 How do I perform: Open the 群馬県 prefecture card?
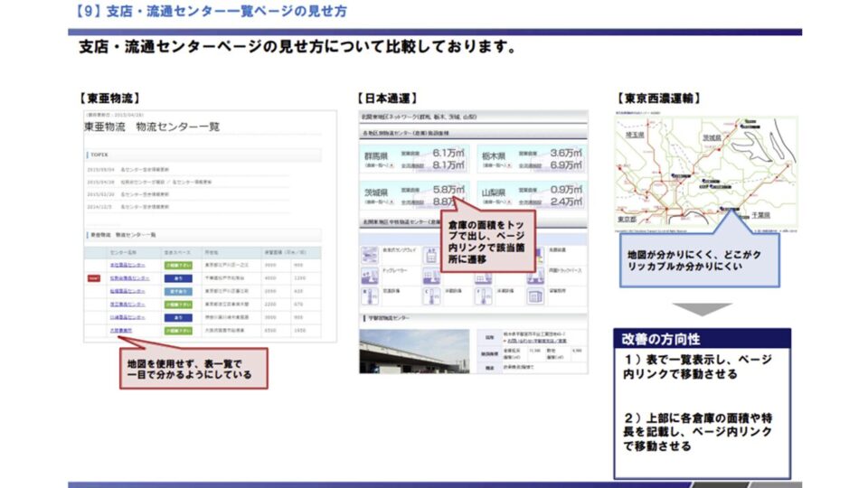coord(415,159)
